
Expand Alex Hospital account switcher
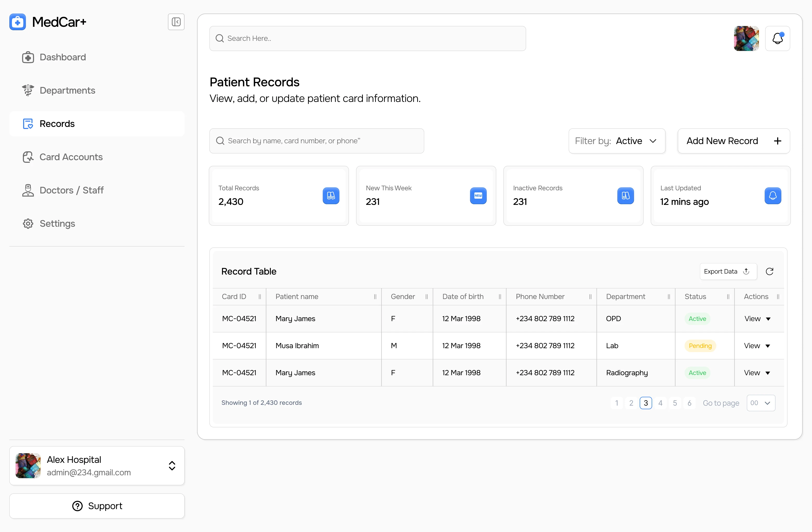[x=172, y=466]
